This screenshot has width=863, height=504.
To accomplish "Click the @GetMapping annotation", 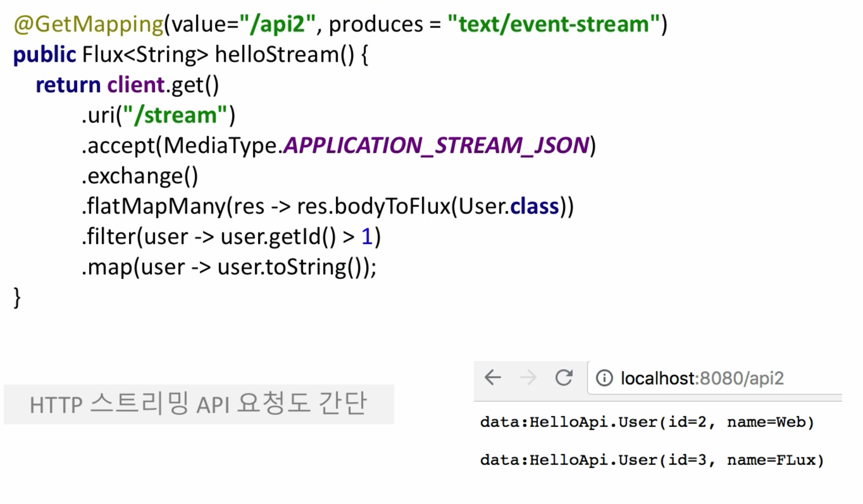I will point(88,25).
